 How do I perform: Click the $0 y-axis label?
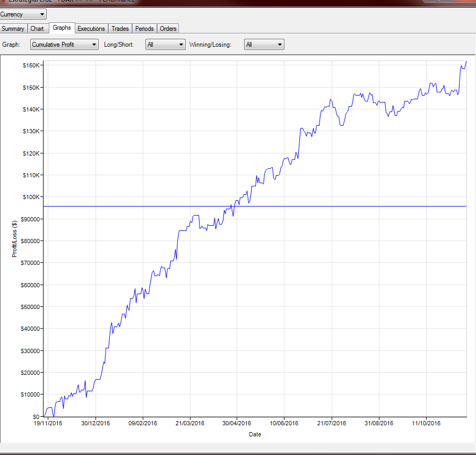(35, 416)
